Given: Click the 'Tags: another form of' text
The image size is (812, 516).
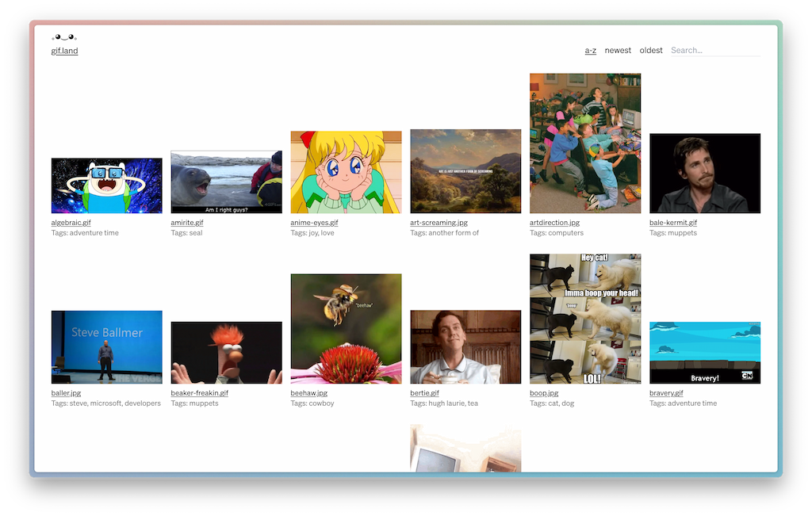Looking at the screenshot, I should point(444,233).
